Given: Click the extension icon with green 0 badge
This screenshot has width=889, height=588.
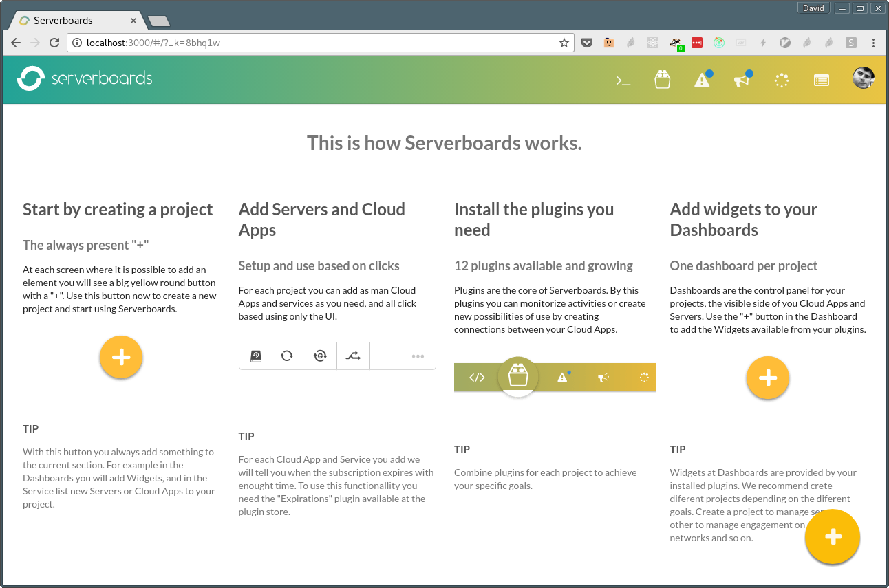Looking at the screenshot, I should tap(676, 43).
